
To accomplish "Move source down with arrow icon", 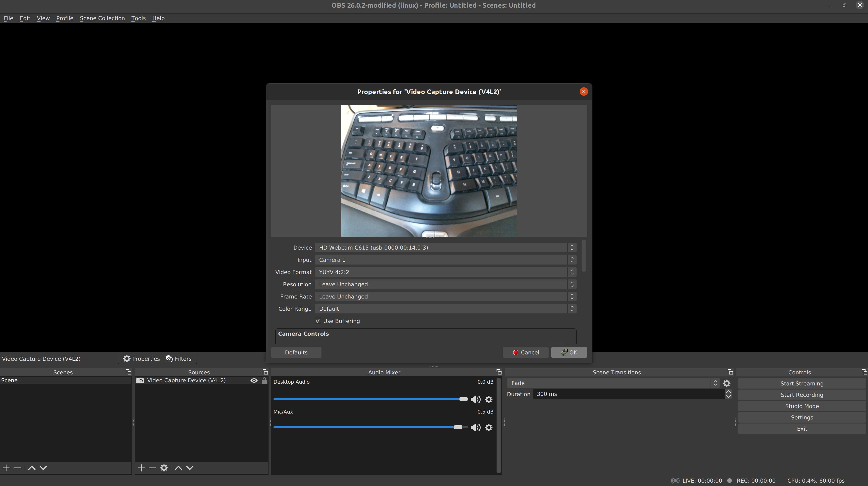I will coord(190,468).
